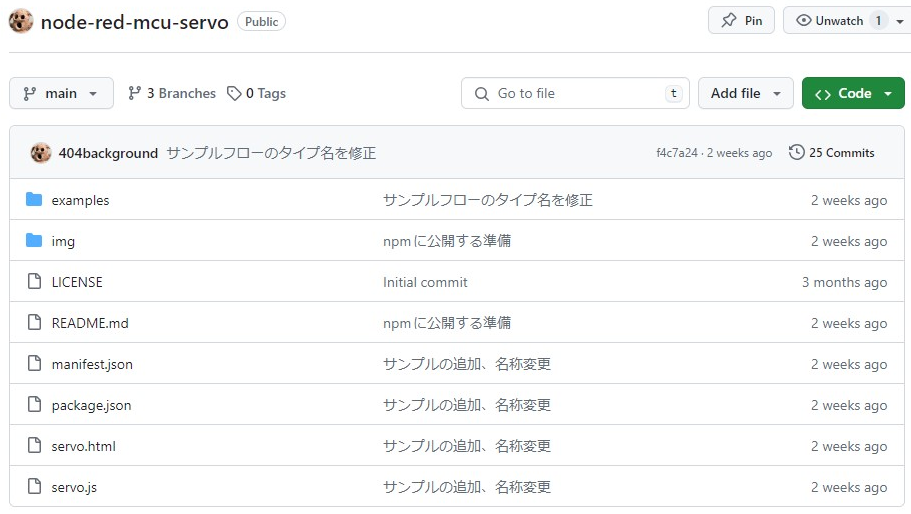The width and height of the screenshot is (911, 514).
Task: Click the history clock icon beside 25 Commits
Action: click(x=797, y=152)
